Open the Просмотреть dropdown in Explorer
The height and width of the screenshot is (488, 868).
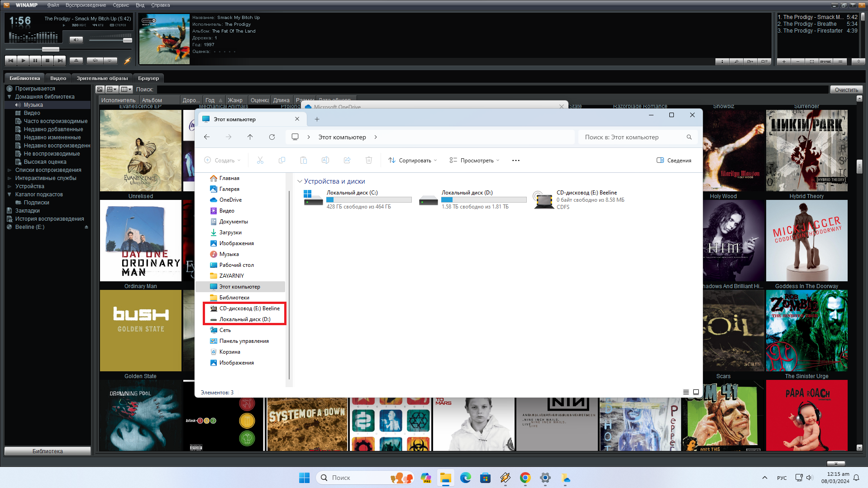474,161
